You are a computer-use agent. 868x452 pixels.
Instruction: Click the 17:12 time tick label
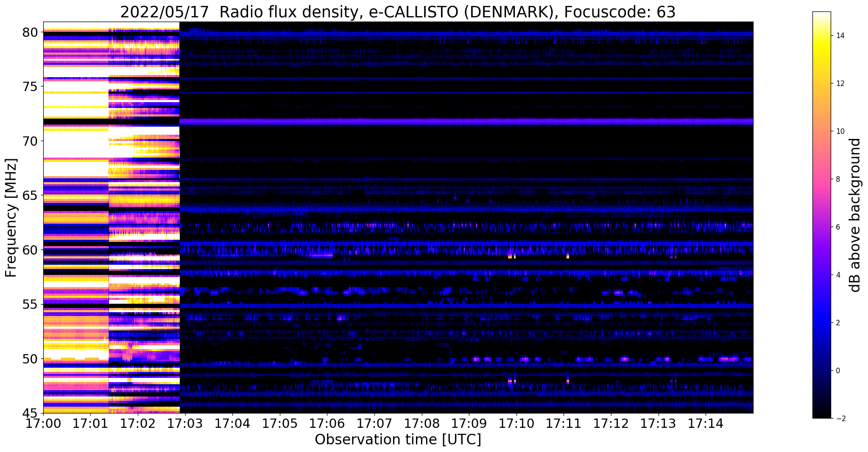(611, 424)
